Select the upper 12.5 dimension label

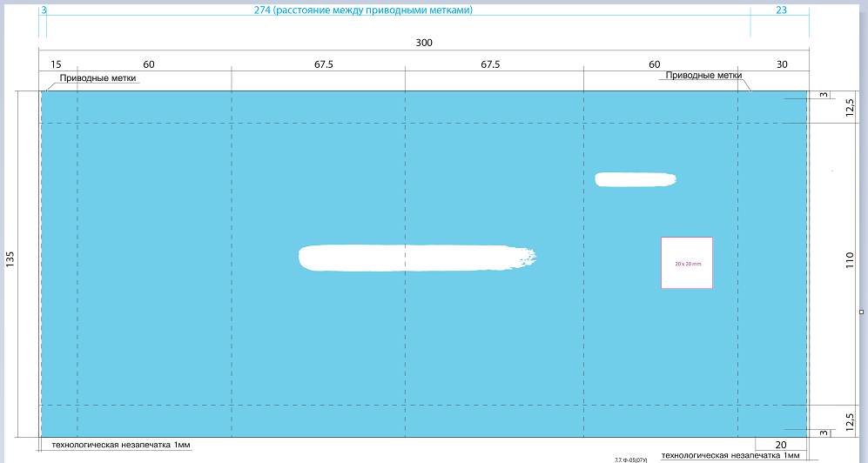pyautogui.click(x=851, y=107)
